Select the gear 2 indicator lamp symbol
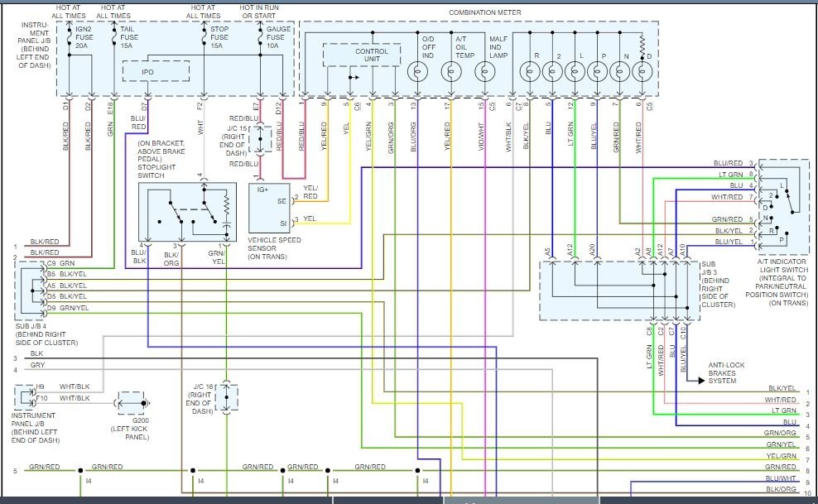Screen dimensions: 818x504 [x=552, y=72]
